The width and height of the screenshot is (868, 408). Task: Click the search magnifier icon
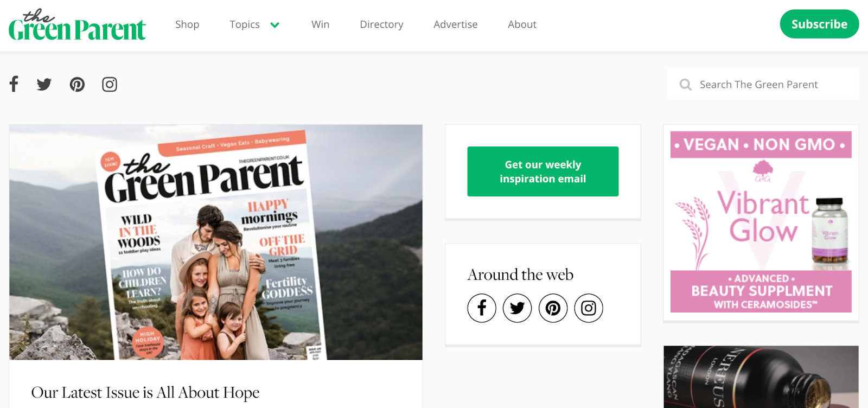(x=686, y=85)
